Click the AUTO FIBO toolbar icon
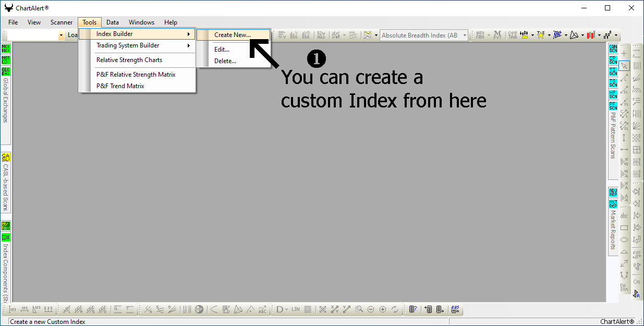Screen dimensions: 644x326 (481, 35)
